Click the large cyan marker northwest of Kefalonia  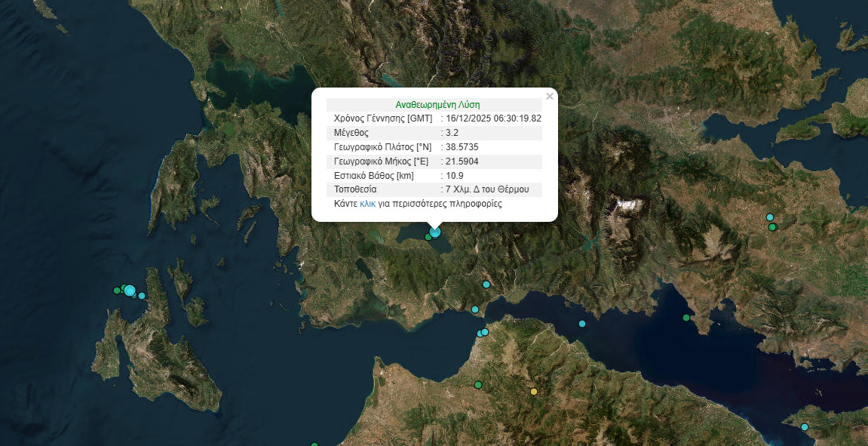tap(130, 291)
